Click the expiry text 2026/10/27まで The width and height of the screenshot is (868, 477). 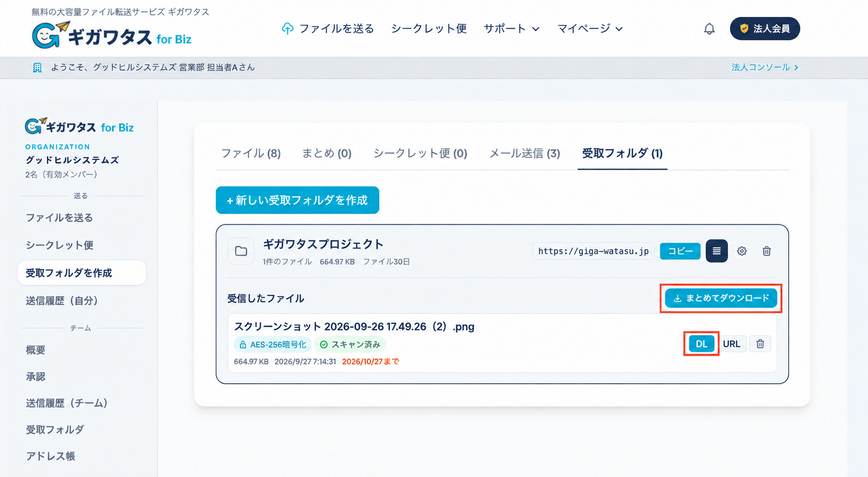370,361
